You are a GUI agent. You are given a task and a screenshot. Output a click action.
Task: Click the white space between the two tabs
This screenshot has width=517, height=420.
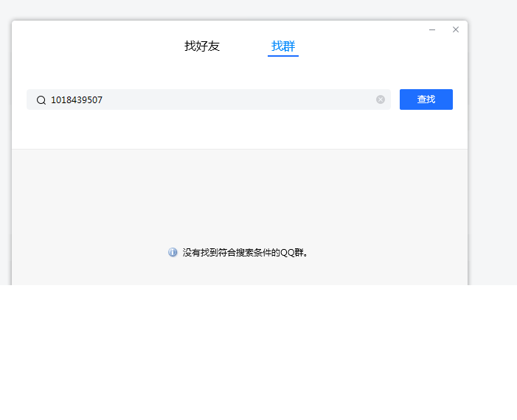(246, 46)
